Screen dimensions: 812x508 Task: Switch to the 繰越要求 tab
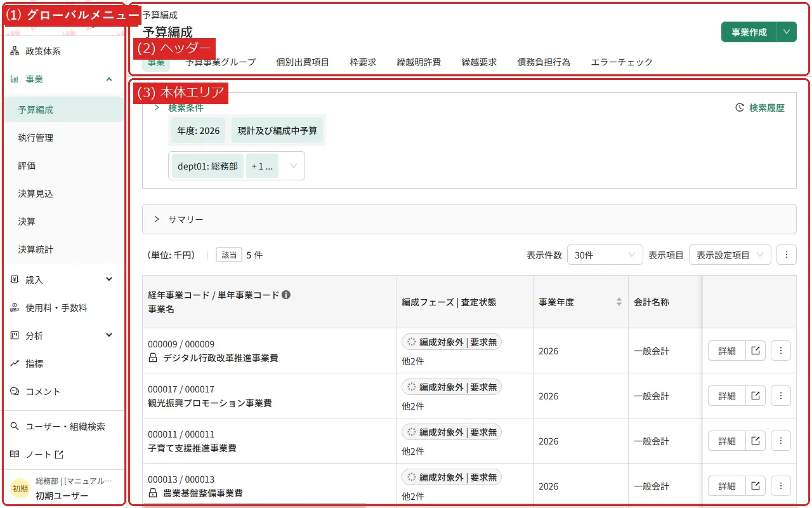pos(479,62)
